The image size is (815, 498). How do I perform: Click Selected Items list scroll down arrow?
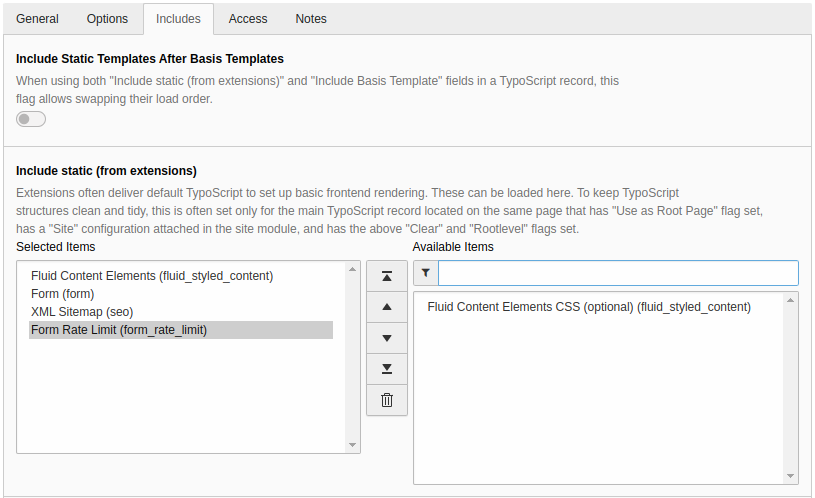(352, 445)
